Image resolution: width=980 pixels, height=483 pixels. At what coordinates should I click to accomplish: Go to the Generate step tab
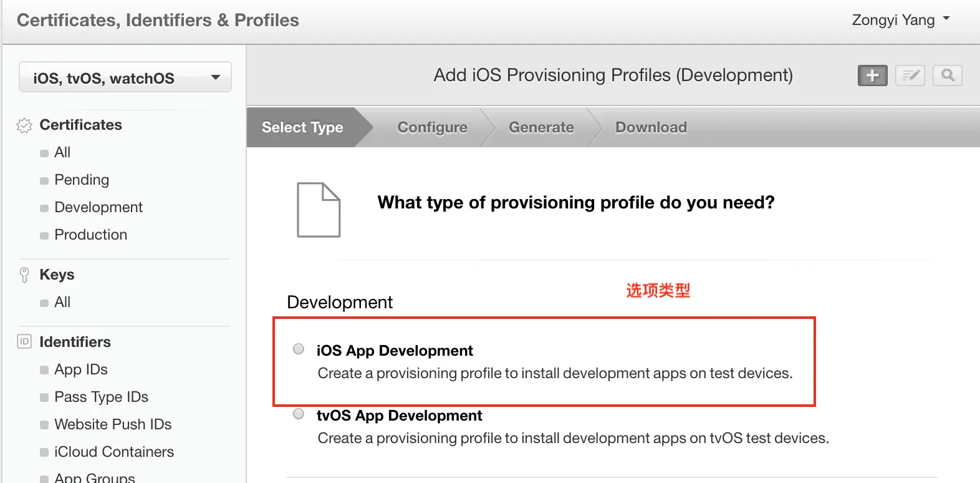(x=541, y=127)
